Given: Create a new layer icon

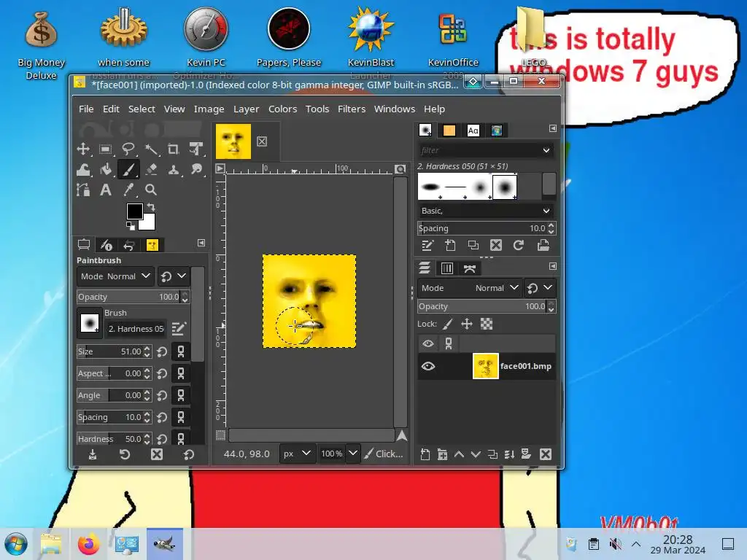Looking at the screenshot, I should pos(425,454).
